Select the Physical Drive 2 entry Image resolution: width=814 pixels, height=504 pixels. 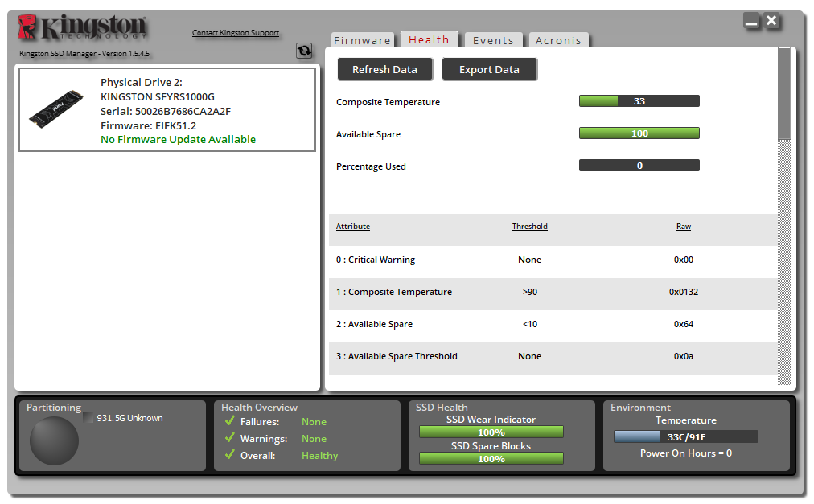(x=167, y=109)
